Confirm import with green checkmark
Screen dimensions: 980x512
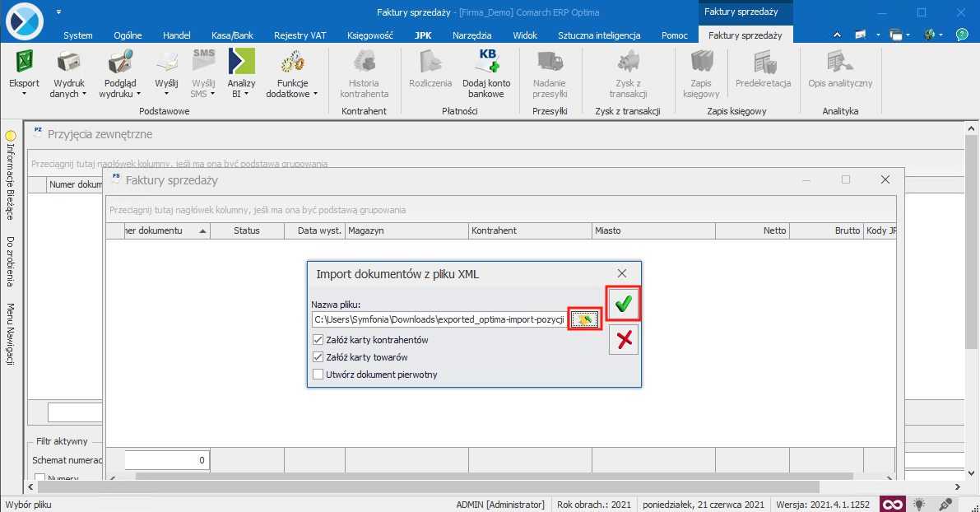point(624,305)
